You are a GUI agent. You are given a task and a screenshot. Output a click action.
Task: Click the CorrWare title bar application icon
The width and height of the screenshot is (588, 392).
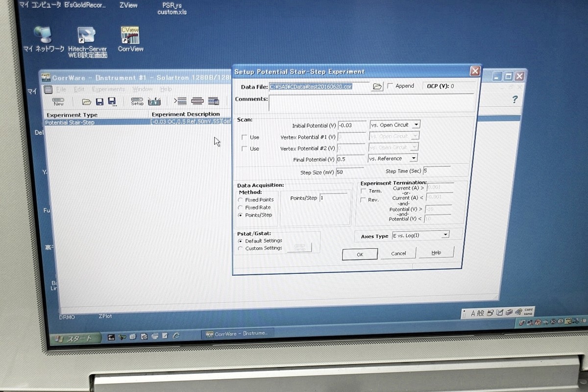46,77
